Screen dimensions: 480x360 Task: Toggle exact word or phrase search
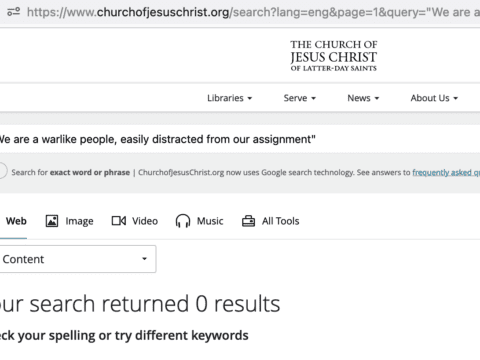pos(2,171)
